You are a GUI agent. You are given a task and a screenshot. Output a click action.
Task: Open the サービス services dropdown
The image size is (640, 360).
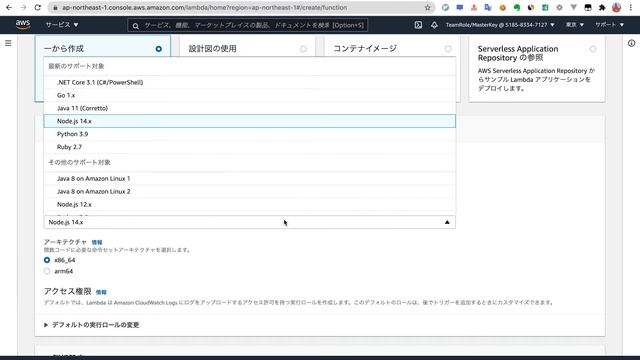click(62, 25)
